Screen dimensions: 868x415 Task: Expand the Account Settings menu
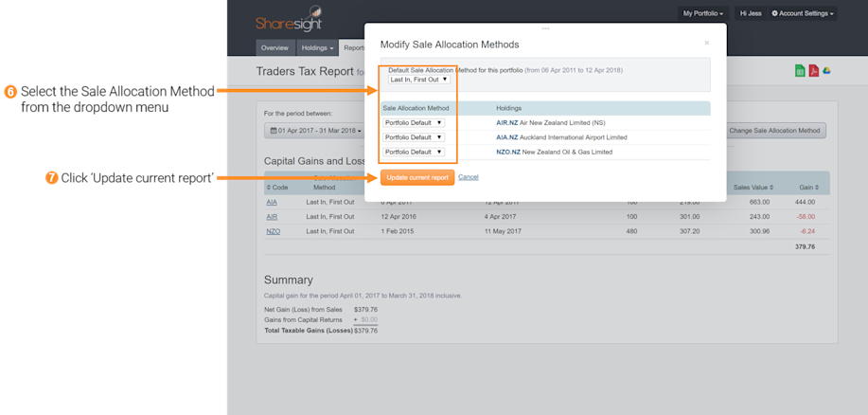click(802, 13)
